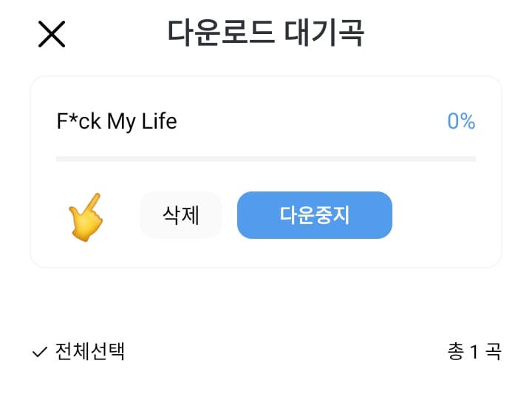Image resolution: width=532 pixels, height=397 pixels.
Task: Select the F*ck My Life song title
Action: click(x=117, y=121)
